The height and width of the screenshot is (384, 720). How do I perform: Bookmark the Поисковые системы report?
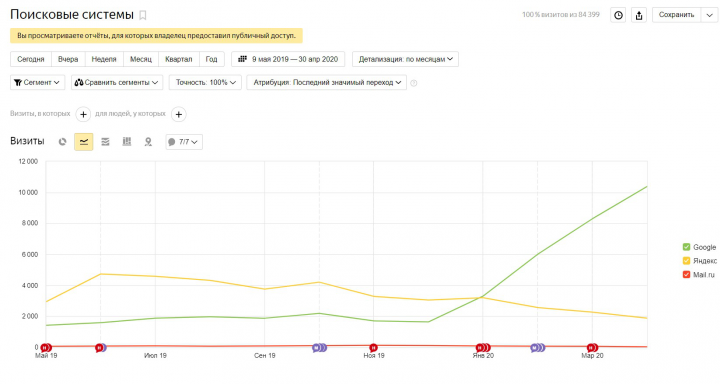click(x=143, y=16)
